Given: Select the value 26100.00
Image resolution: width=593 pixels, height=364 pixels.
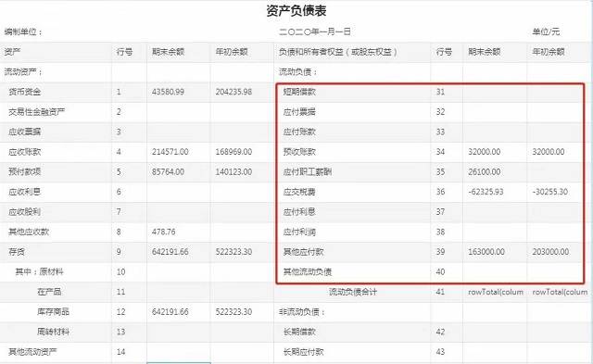Looking at the screenshot, I should click(484, 172).
